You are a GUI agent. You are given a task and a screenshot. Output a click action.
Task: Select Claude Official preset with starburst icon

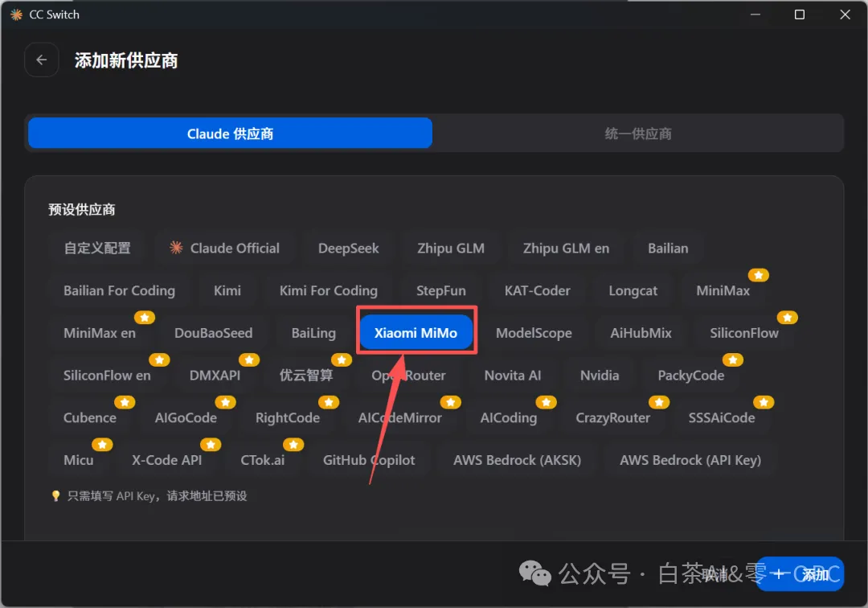tap(225, 248)
